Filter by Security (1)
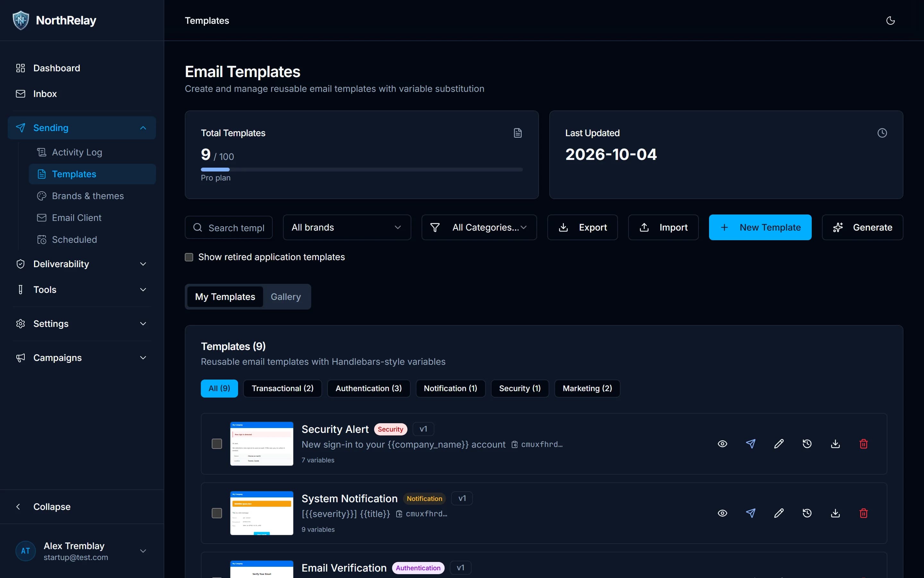This screenshot has height=578, width=924. [520, 389]
